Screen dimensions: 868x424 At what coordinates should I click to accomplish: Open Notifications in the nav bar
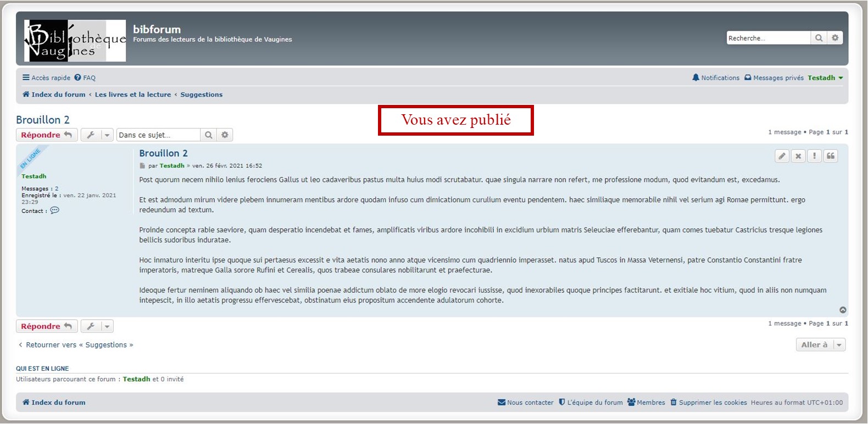(x=716, y=78)
